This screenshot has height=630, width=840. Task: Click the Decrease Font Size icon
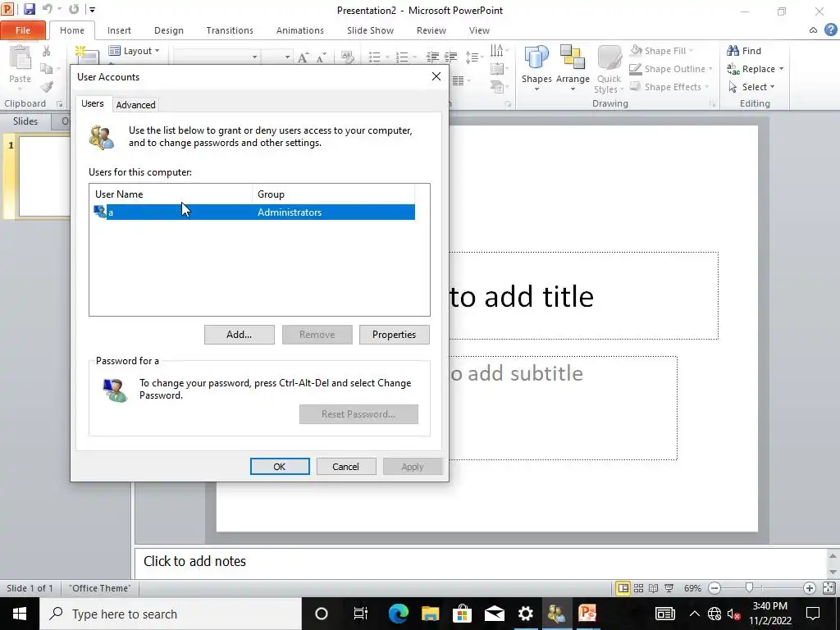[322, 57]
